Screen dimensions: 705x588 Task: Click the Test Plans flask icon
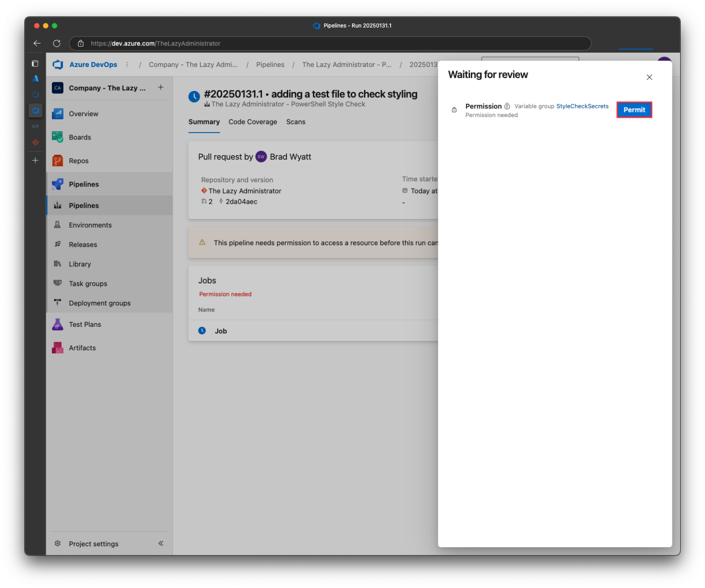tap(57, 325)
